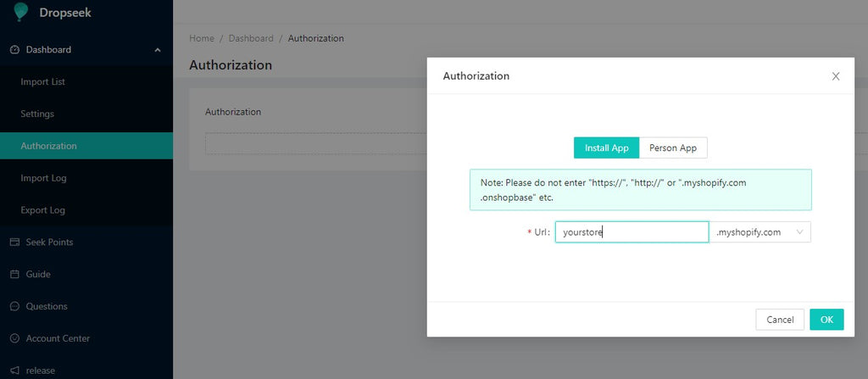Click the Seek Points card icon
The image size is (868, 379).
[x=14, y=242]
